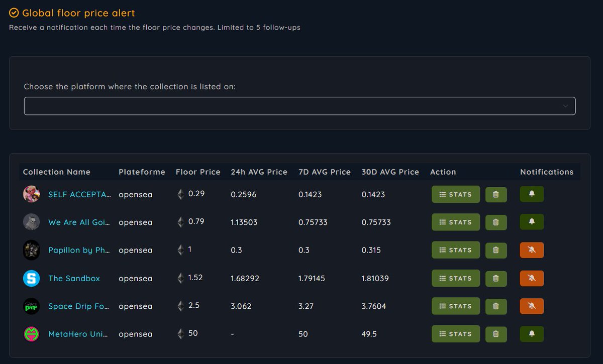603x364 pixels.
Task: Select 7D average value 1.79145
Action: pos(312,278)
